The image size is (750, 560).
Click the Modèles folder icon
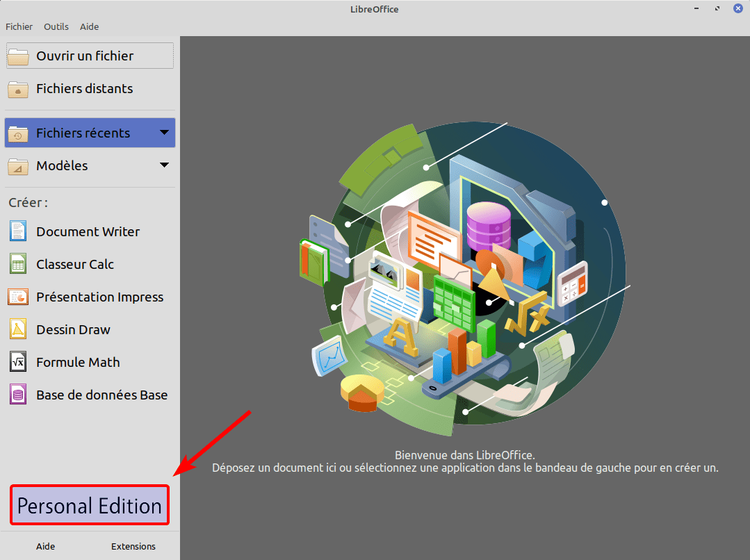[x=18, y=166]
